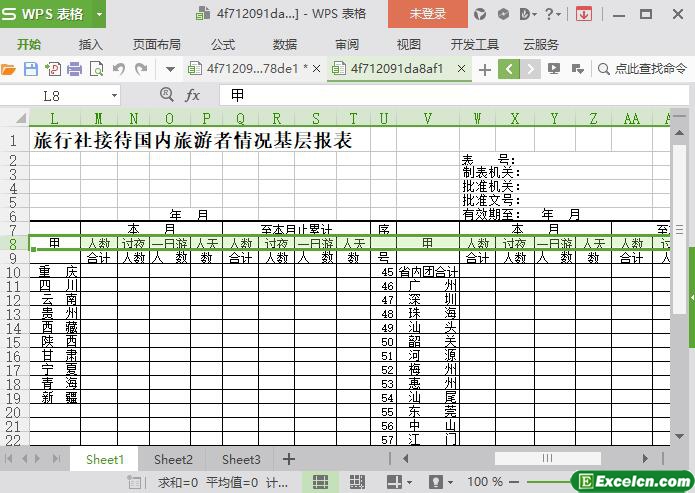This screenshot has width=695, height=493.
Task: Open the view options dropdown in status bar
Action: (x=409, y=482)
